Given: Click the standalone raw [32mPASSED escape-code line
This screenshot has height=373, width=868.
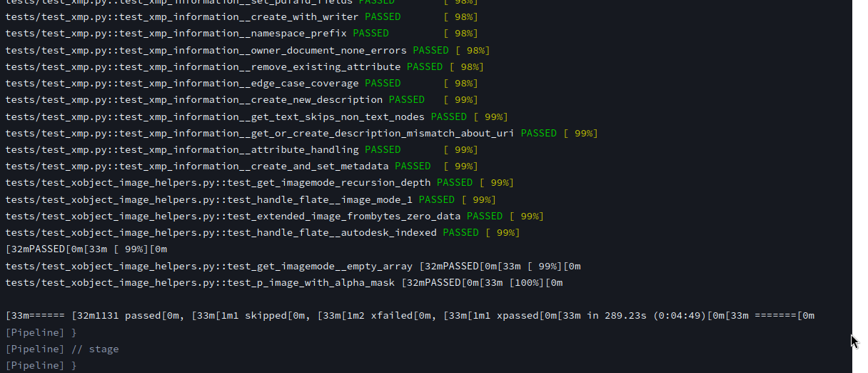Looking at the screenshot, I should [x=86, y=249].
